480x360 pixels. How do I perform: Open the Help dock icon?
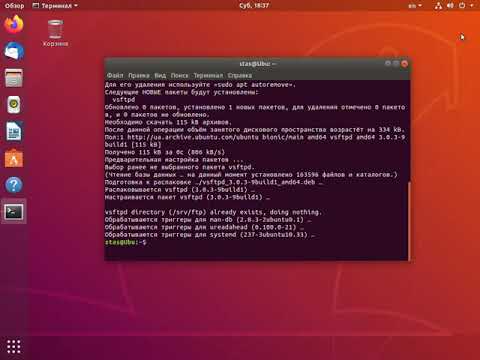(14, 185)
